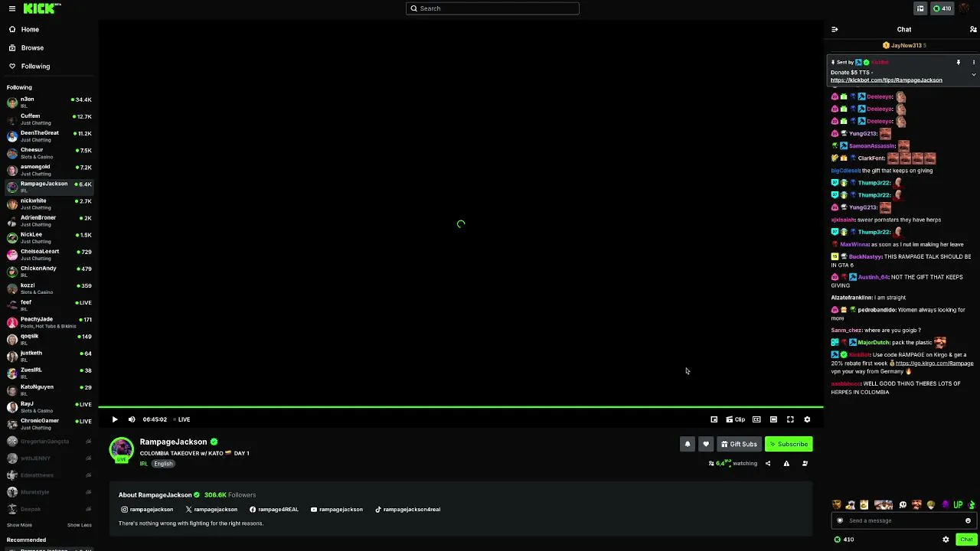
Task: Insert the UP emote
Action: click(958, 505)
